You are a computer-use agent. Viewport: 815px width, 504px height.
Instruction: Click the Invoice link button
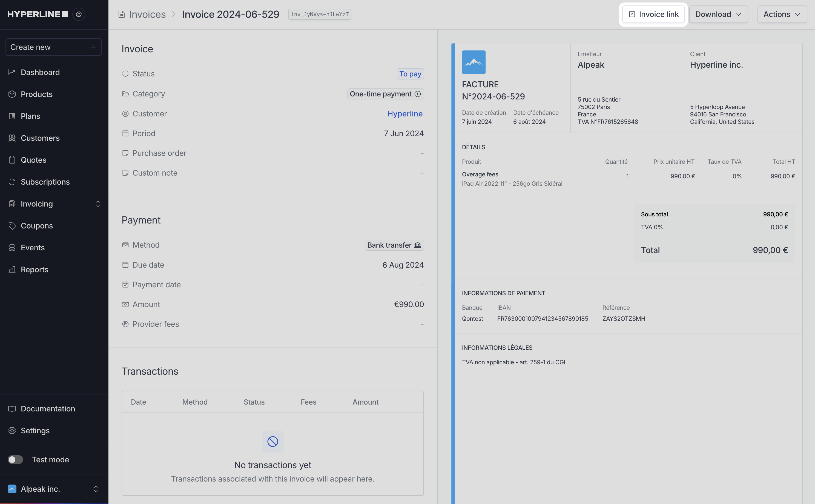point(653,14)
